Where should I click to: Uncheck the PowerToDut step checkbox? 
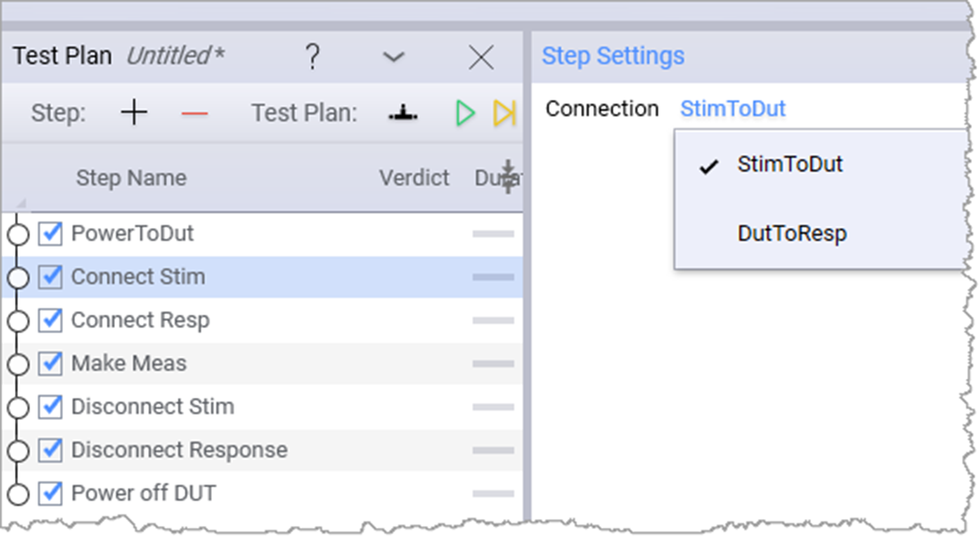coord(50,233)
